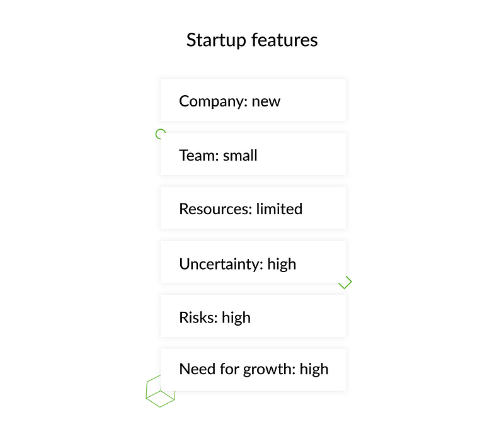This screenshot has width=504, height=434.
Task: Click the "Risks: high" card
Action: coord(253,316)
